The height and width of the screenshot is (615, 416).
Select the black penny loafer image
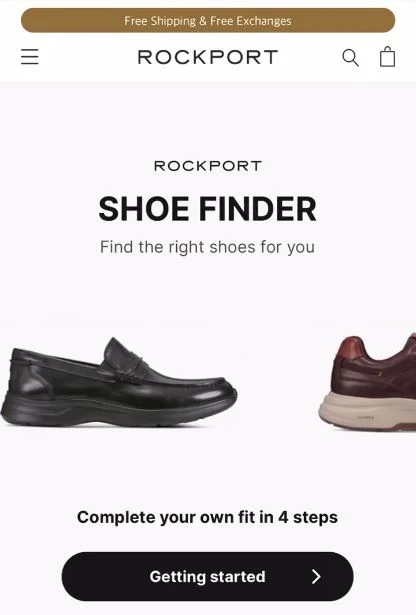119,382
